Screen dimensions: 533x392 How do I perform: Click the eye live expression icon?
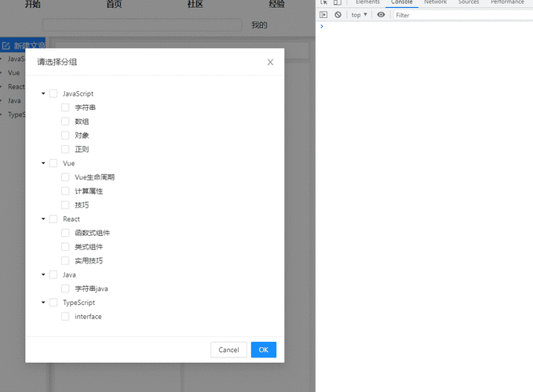coord(381,15)
